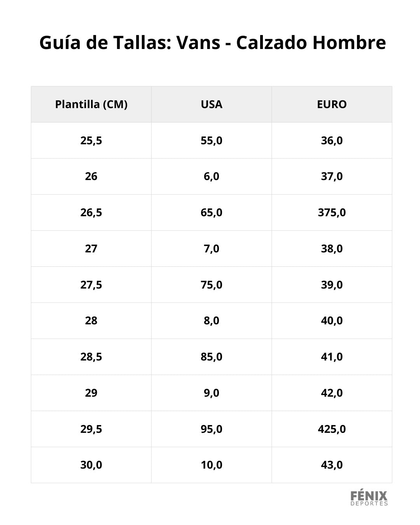Click the EURO 36,0 cell
The width and height of the screenshot is (420, 525).
332,140
